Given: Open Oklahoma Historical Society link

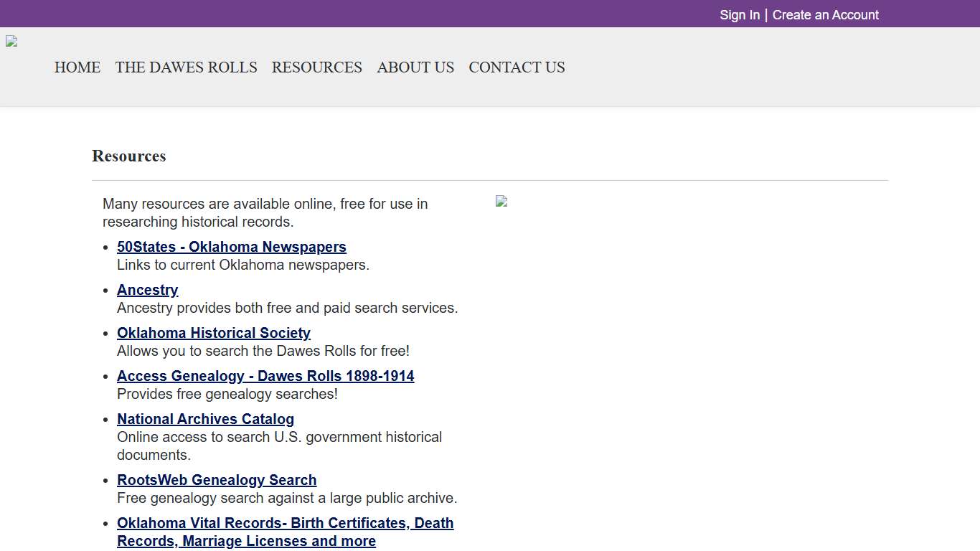Looking at the screenshot, I should coord(213,333).
